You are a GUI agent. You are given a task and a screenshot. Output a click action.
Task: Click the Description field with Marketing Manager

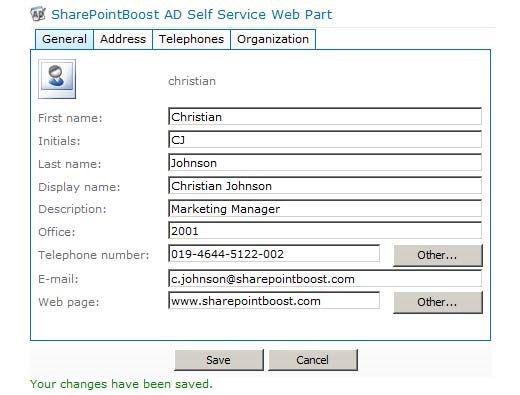click(x=325, y=208)
